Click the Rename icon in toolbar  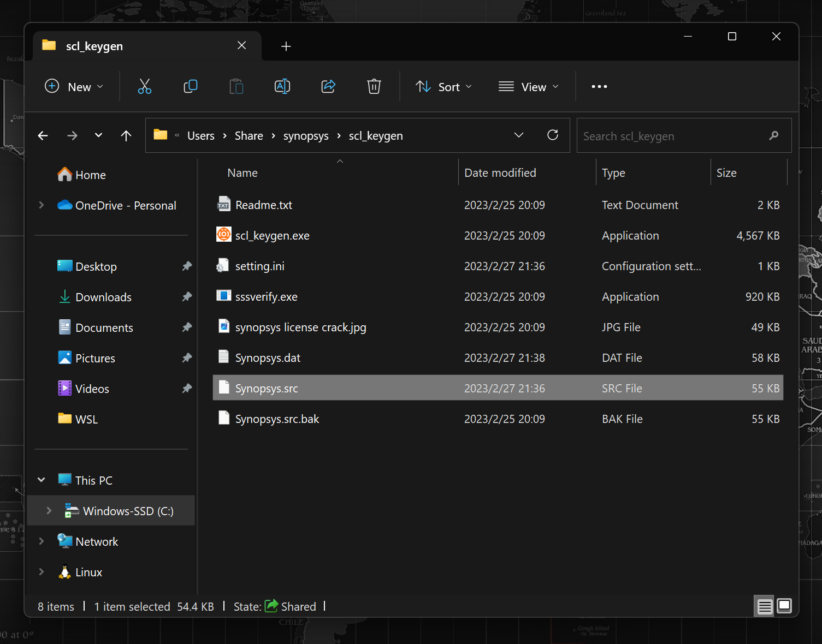282,86
